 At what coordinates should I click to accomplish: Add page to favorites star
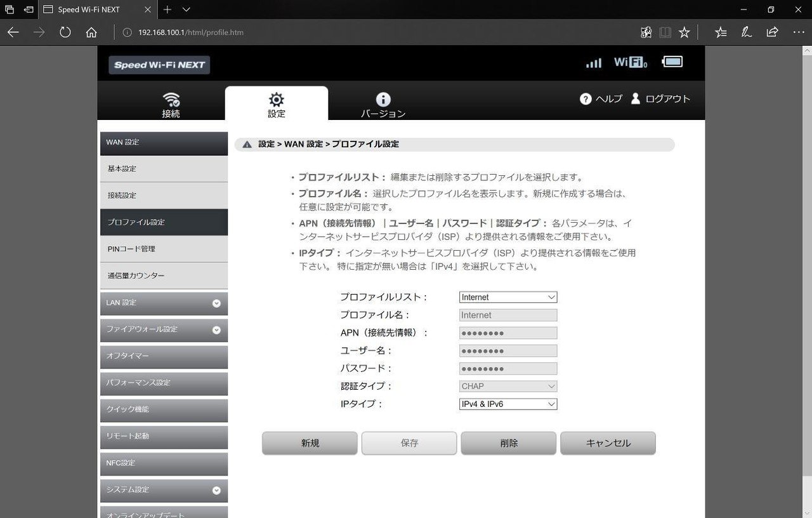(684, 32)
